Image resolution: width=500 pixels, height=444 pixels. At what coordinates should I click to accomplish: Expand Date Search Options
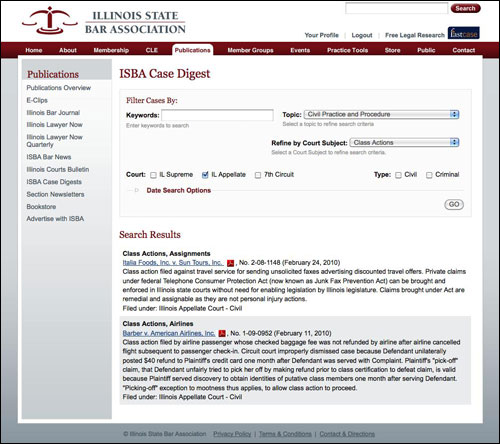[x=179, y=190]
